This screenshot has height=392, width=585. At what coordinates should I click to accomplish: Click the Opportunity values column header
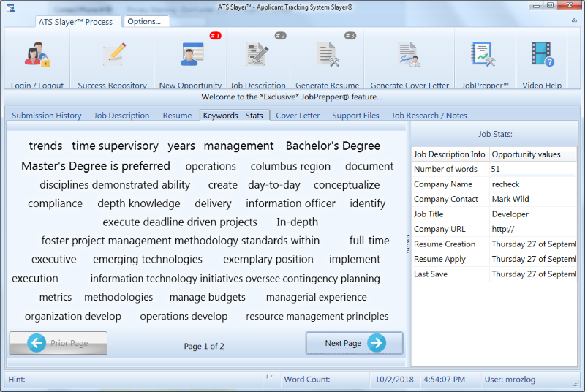point(533,154)
